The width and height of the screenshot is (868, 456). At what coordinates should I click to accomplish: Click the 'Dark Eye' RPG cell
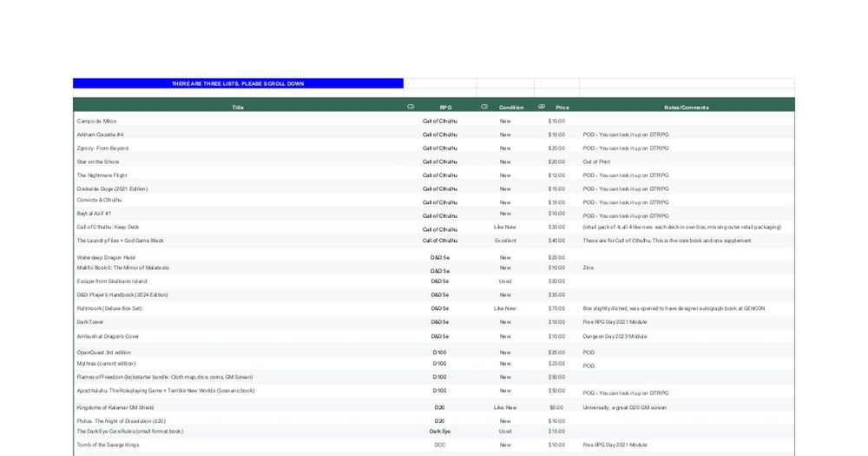(440, 431)
